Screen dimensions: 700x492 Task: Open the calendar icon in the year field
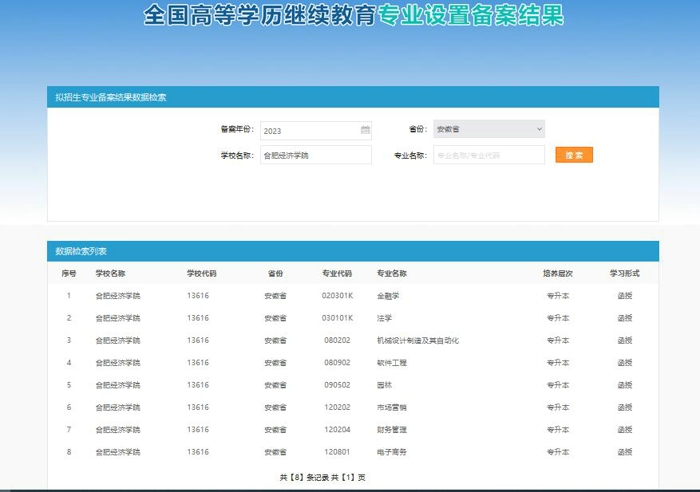(x=365, y=130)
